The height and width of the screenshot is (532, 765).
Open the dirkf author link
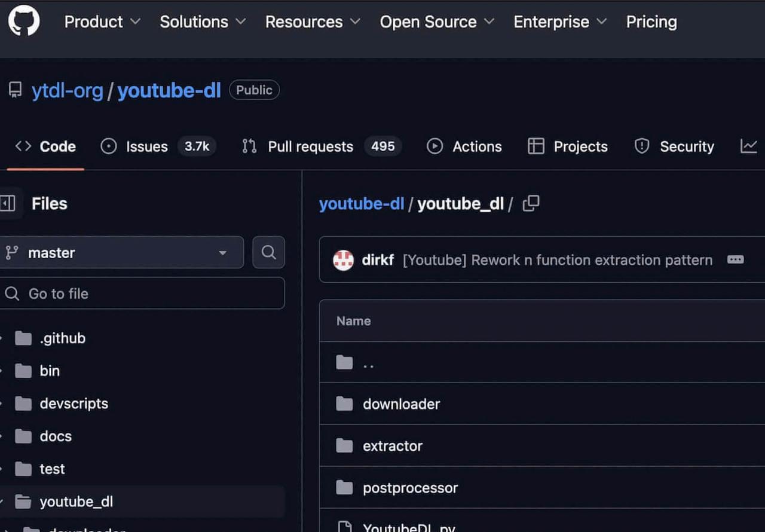[x=378, y=260]
